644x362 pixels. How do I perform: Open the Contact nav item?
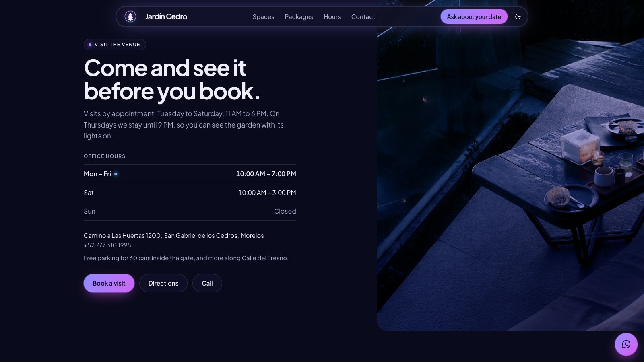[x=363, y=16]
